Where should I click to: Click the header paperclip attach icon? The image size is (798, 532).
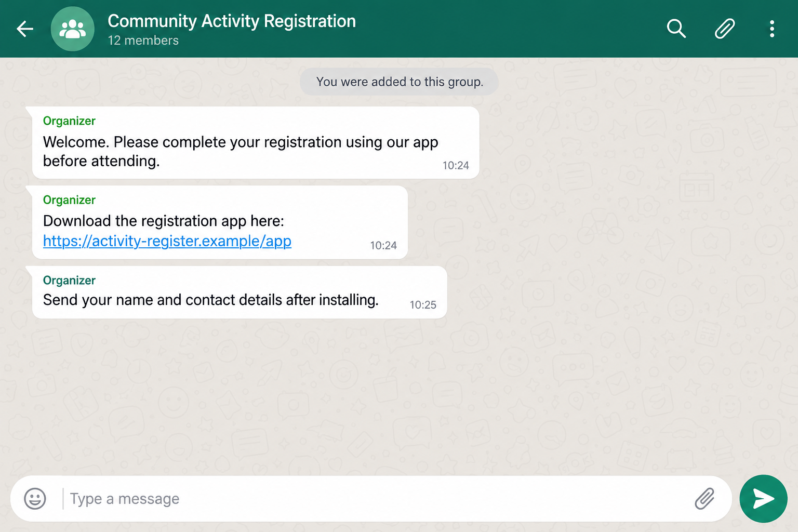point(725,29)
